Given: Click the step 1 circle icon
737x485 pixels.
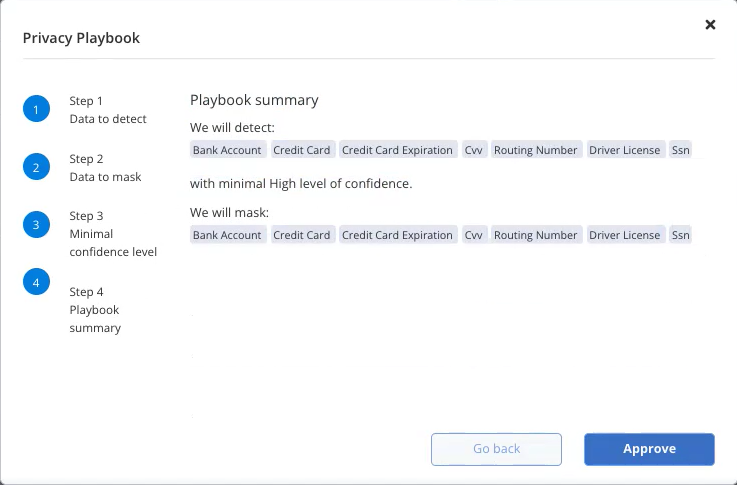Looking at the screenshot, I should tap(36, 109).
